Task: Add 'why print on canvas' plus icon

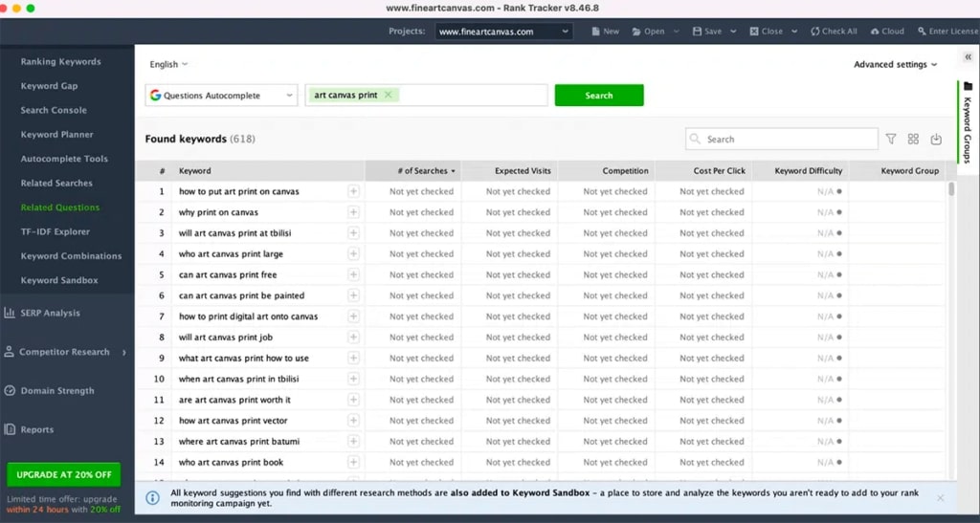Action: coord(353,212)
